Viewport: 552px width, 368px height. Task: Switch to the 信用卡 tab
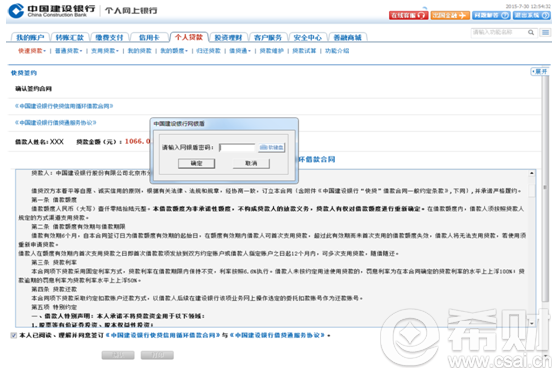pos(149,37)
